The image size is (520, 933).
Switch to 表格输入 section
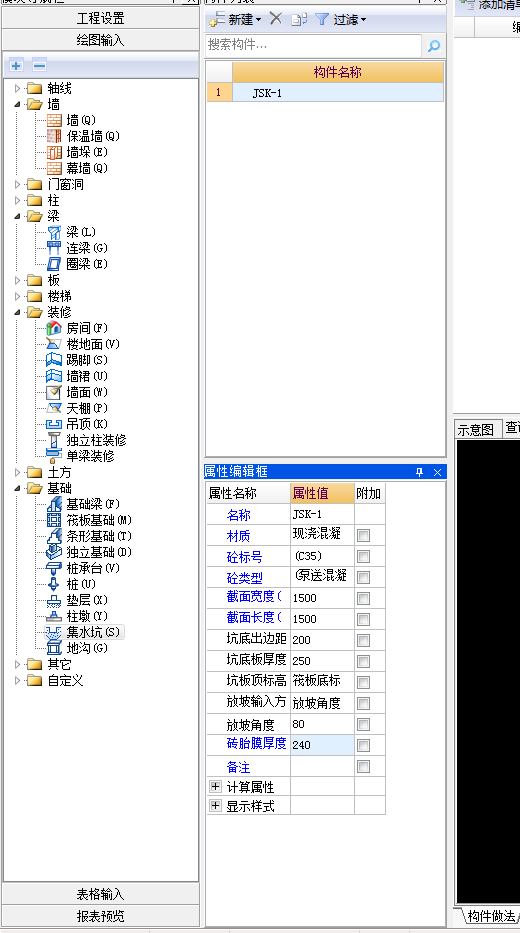[101, 894]
